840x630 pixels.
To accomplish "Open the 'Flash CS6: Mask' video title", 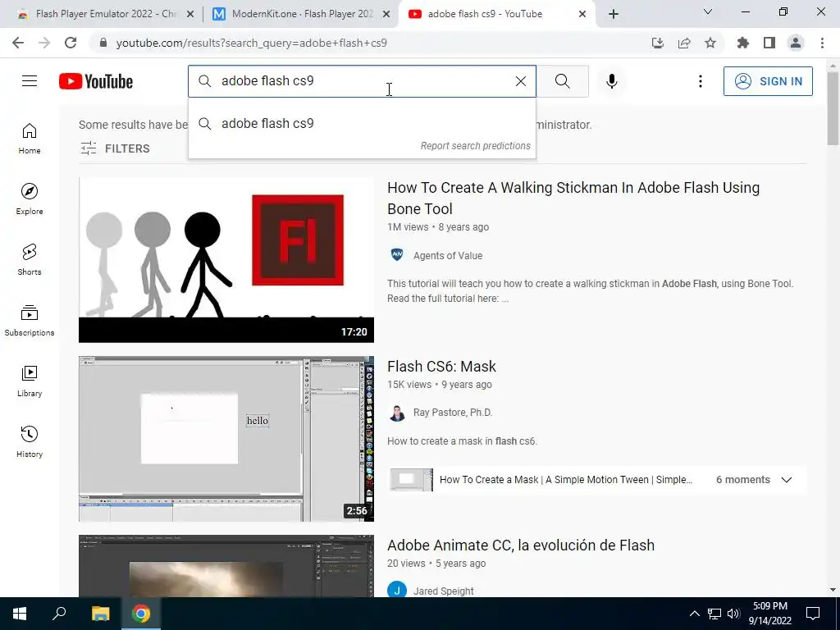I will tap(441, 367).
